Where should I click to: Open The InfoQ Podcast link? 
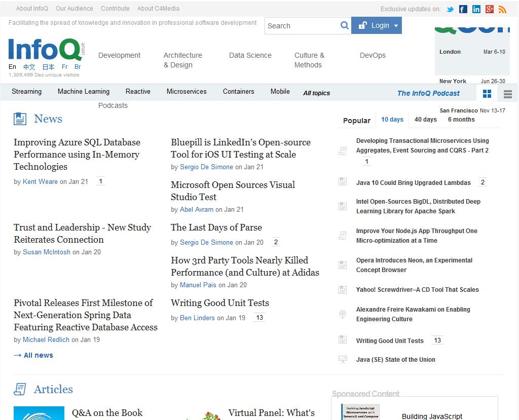point(428,93)
